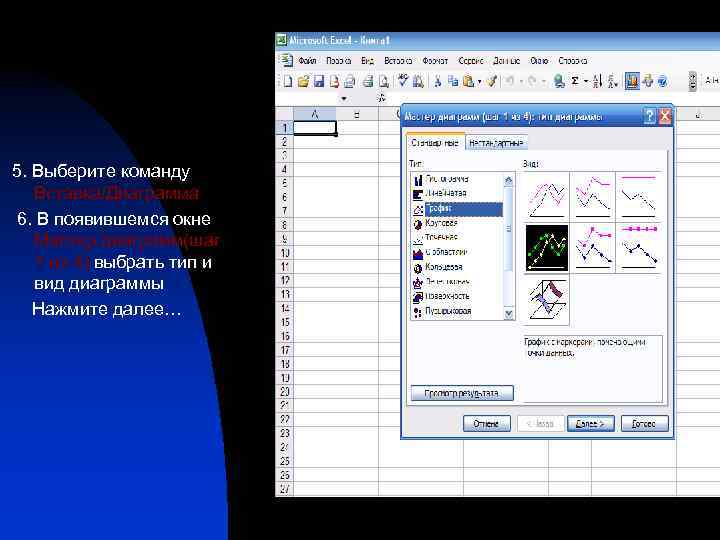Image resolution: width=720 pixels, height=540 pixels.
Task: Click the Format Painter brush icon
Action: (492, 81)
